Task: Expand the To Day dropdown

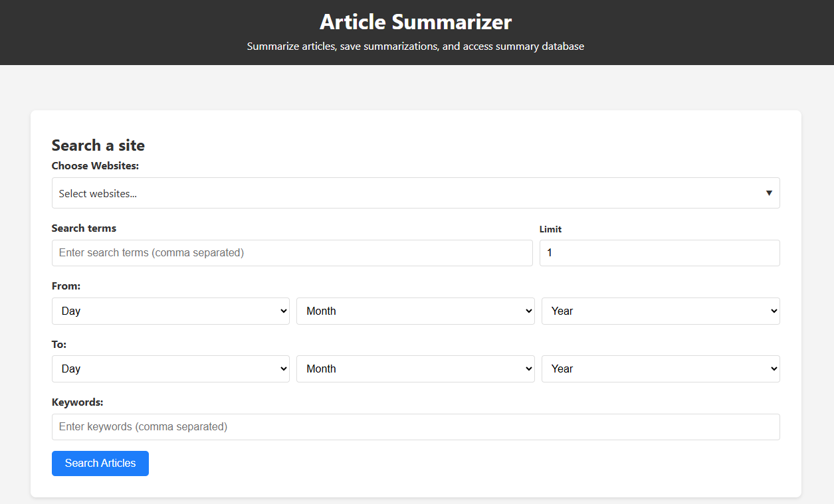Action: [170, 369]
